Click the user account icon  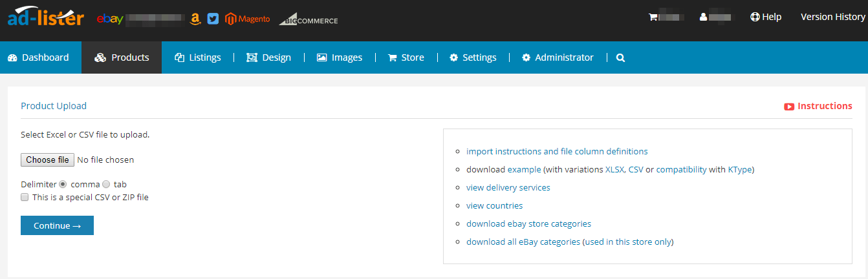(x=704, y=17)
